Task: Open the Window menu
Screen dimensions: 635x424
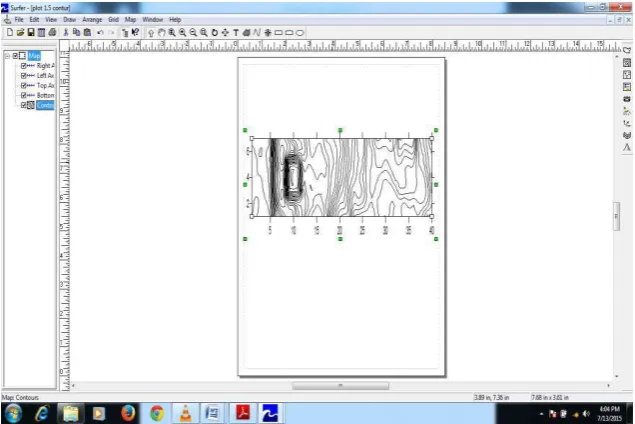Action: click(152, 19)
